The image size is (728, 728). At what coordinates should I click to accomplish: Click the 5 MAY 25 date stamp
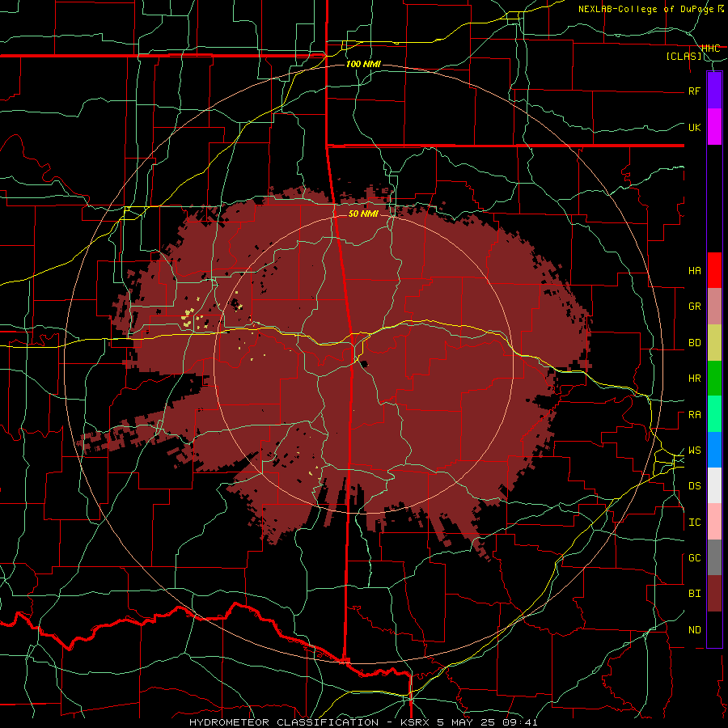coord(468,722)
